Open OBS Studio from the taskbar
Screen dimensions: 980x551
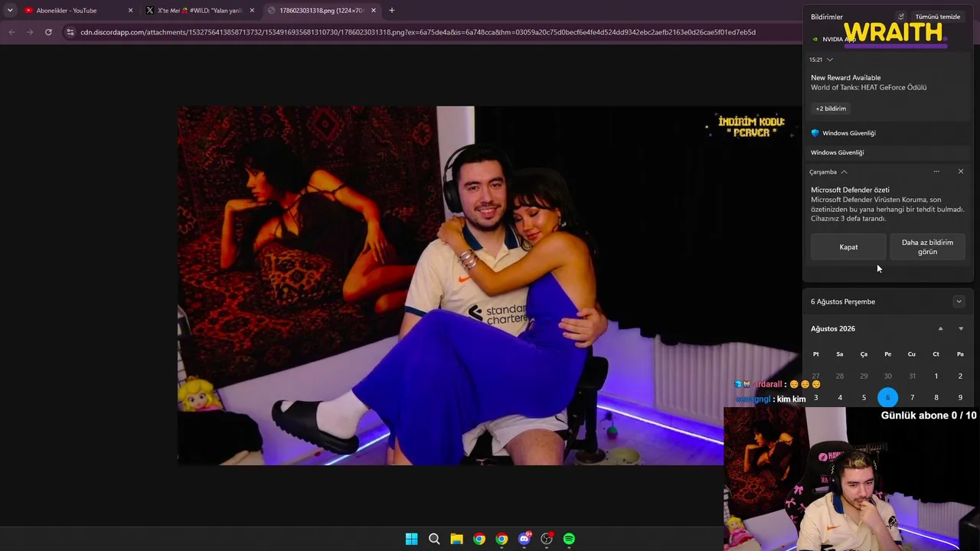[547, 539]
